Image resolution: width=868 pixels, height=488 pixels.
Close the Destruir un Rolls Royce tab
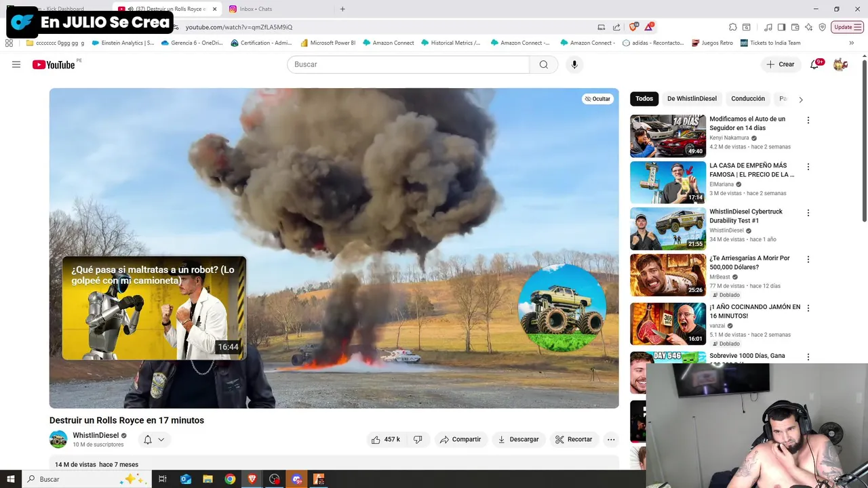(215, 9)
